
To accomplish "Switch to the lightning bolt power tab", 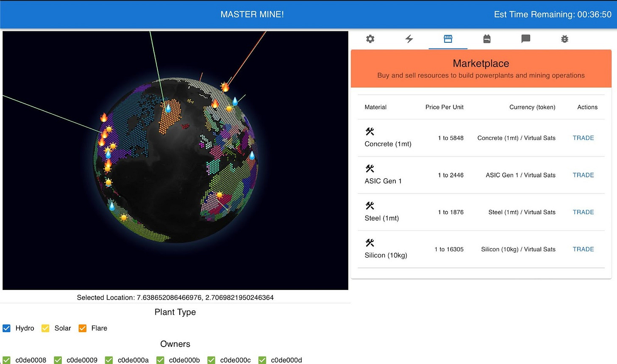I will 409,39.
